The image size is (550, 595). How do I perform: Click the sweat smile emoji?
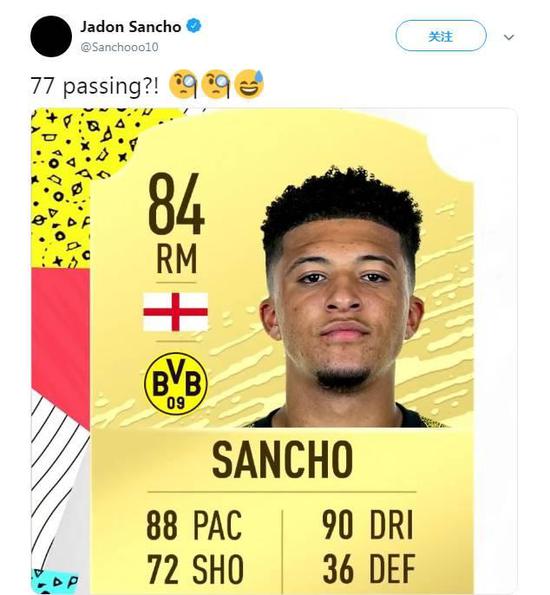(x=249, y=83)
